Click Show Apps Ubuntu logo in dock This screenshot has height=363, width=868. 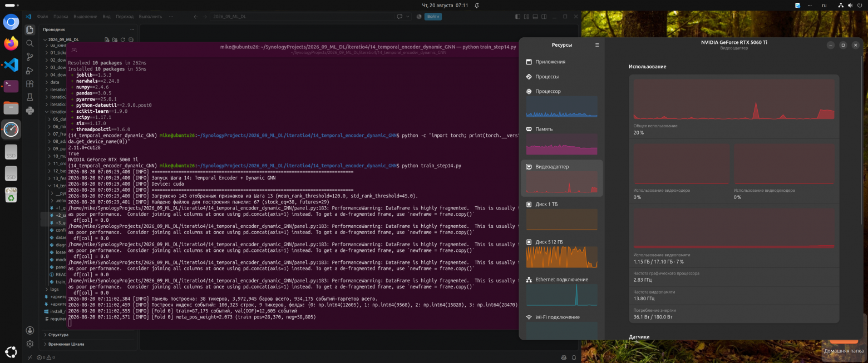(x=11, y=351)
